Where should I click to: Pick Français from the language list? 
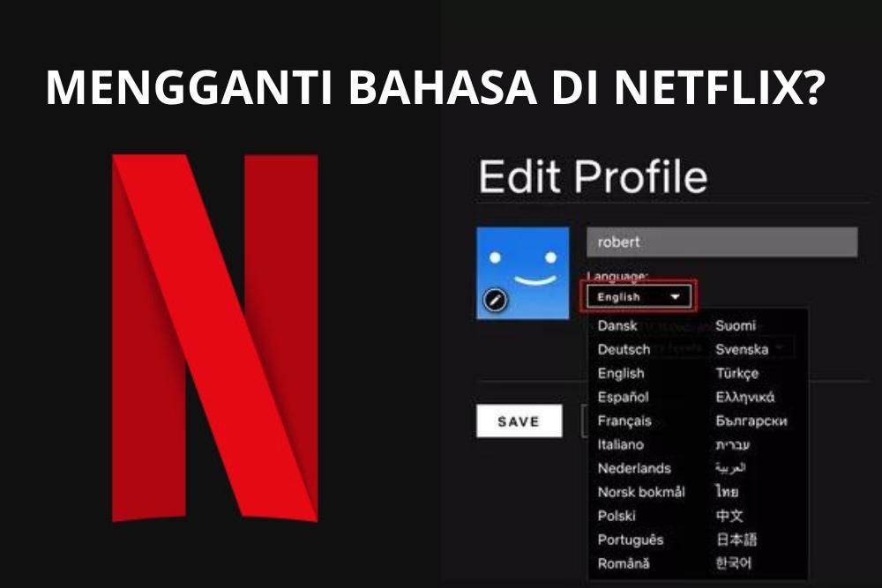click(x=624, y=421)
